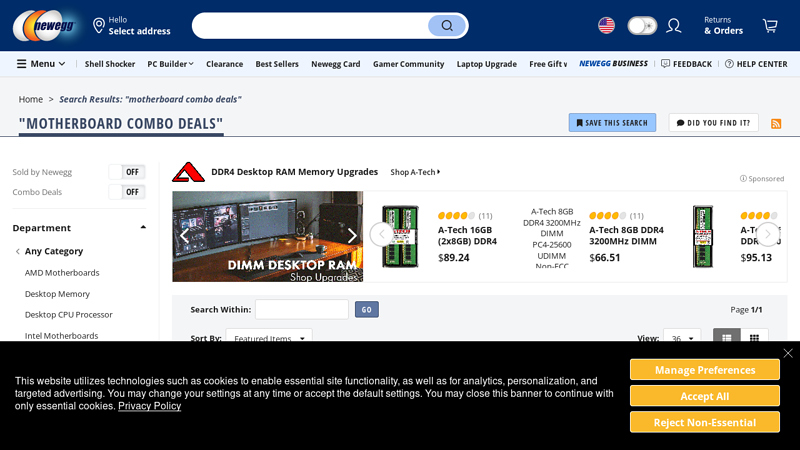Click the $95.13 RAM product image
800x450 pixels.
pyautogui.click(x=703, y=236)
